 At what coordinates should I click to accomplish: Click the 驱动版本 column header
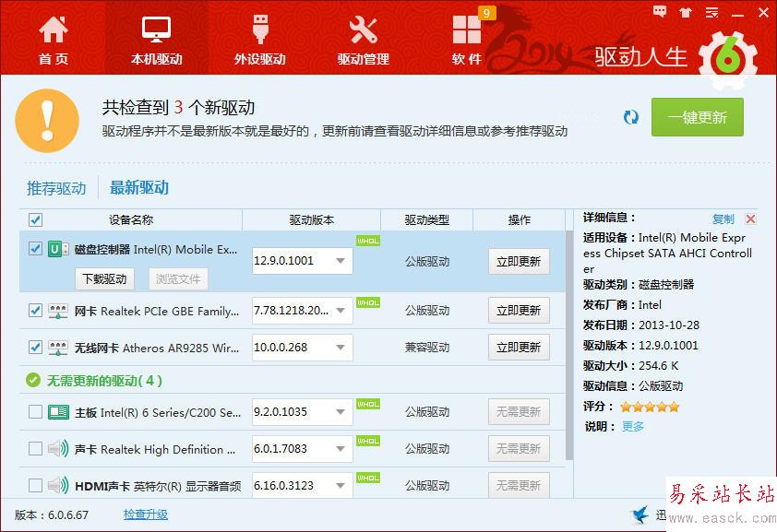[312, 220]
